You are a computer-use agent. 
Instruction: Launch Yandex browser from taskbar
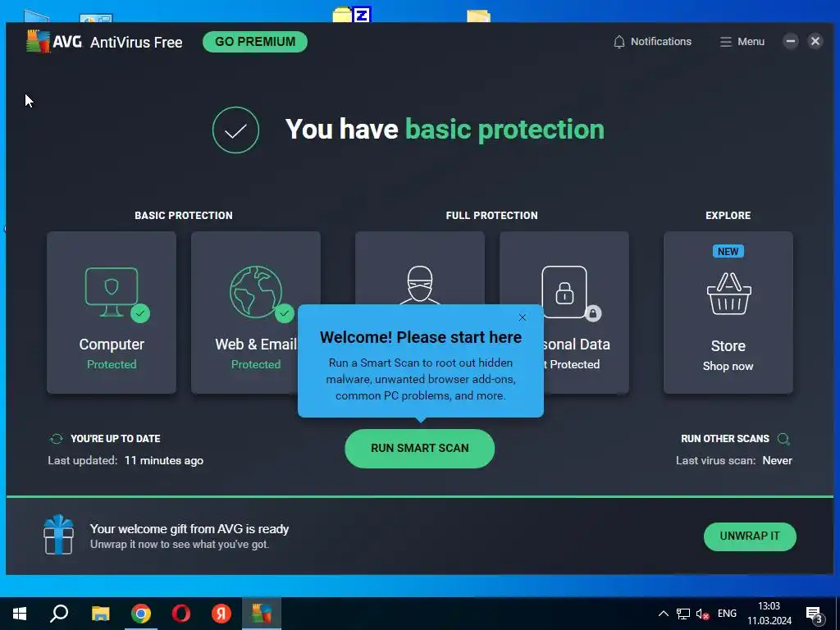click(221, 614)
